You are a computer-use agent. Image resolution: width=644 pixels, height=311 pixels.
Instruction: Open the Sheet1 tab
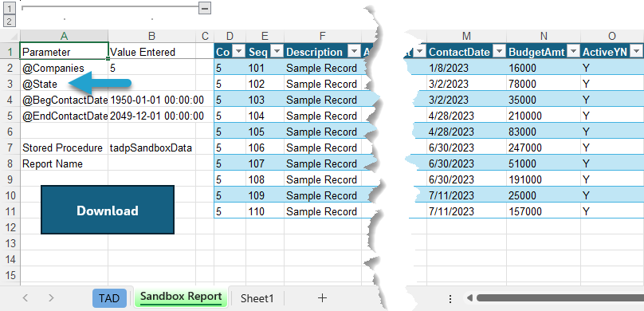257,298
